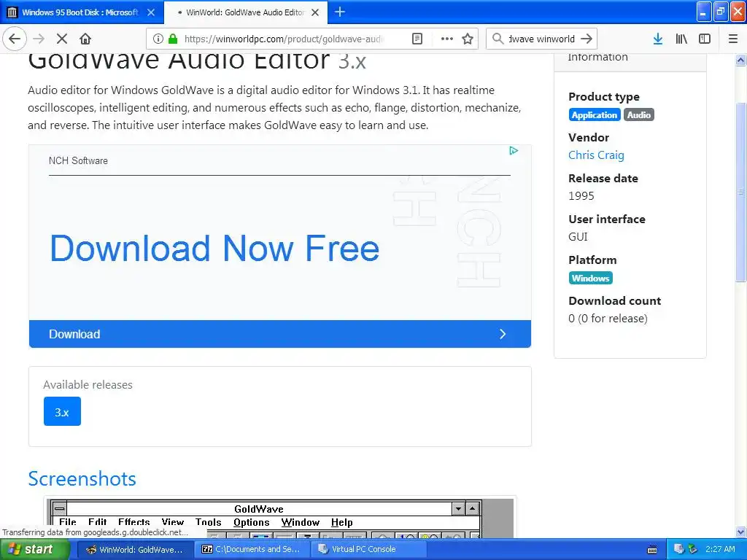View the green secure connection padlock
747x560 pixels.
point(173,39)
